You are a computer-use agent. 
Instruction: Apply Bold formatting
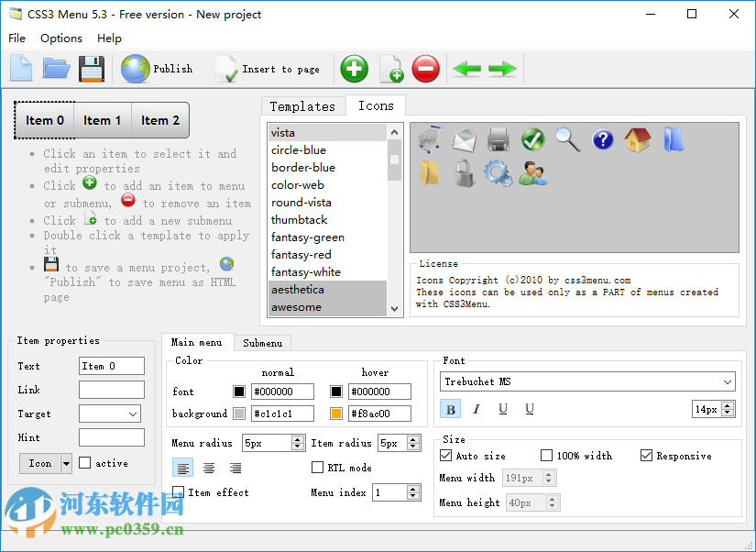[450, 409]
